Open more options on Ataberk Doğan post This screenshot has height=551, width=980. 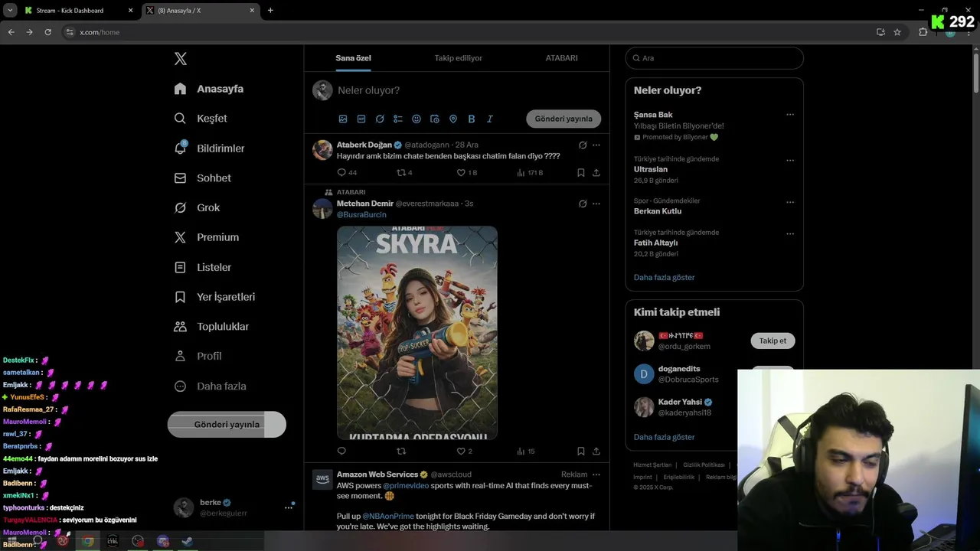pos(596,145)
